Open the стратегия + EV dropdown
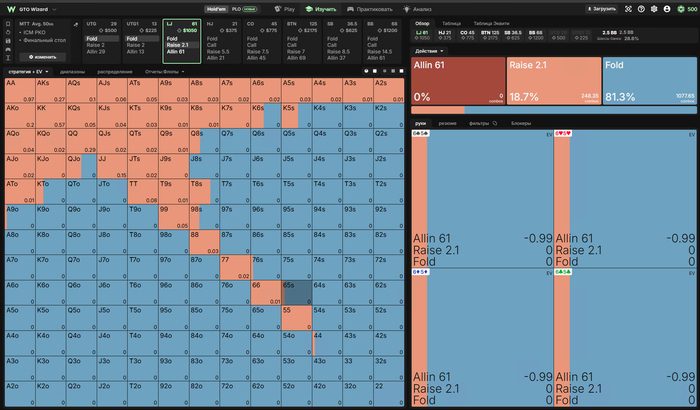Image resolution: width=700 pixels, height=410 pixels. (29, 71)
